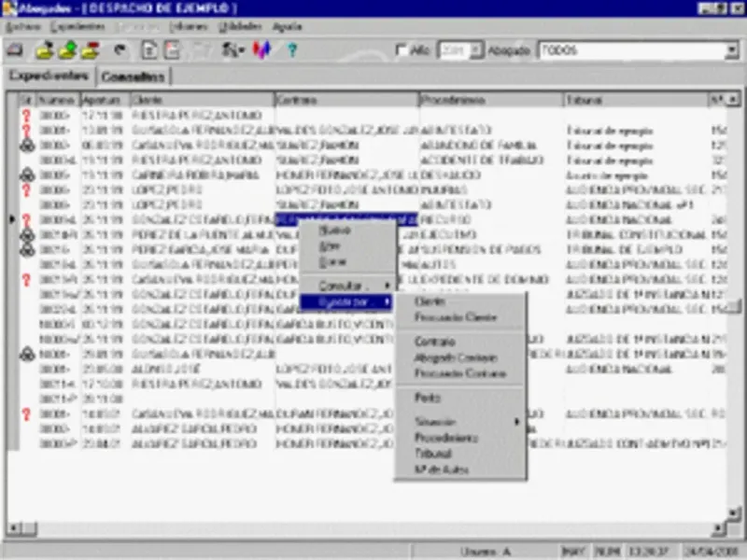Choose Abrir in the context menu

[329, 245]
